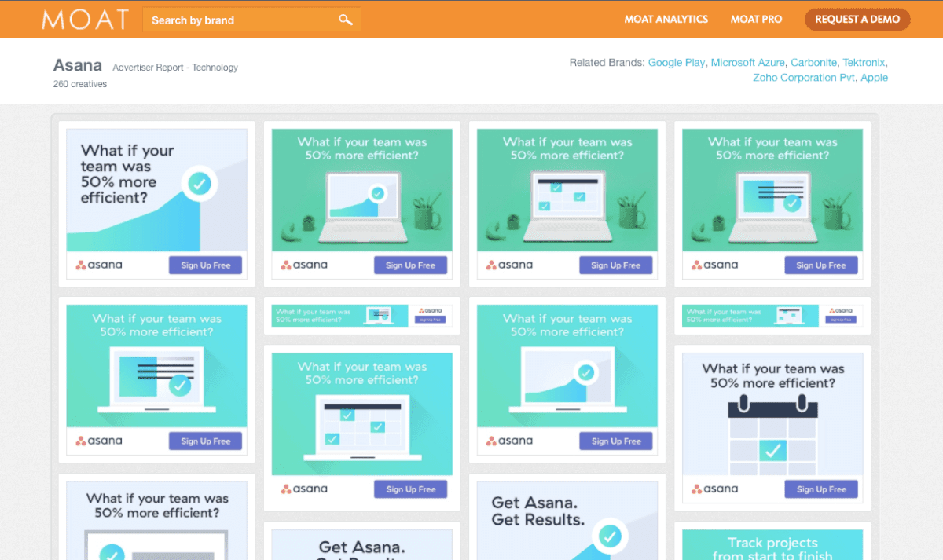Click 'Advertiser Report - Technology' text
This screenshot has width=943, height=560.
(175, 68)
